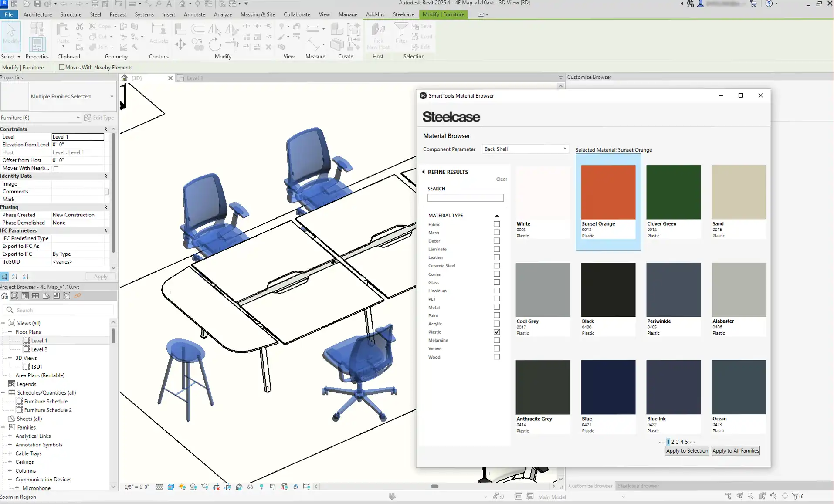Click the Apply to Selection button
The image size is (834, 504).
tap(687, 451)
